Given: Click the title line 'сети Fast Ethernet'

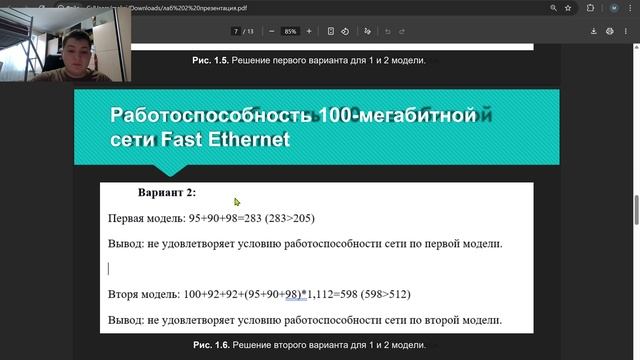Looking at the screenshot, I should [200, 139].
